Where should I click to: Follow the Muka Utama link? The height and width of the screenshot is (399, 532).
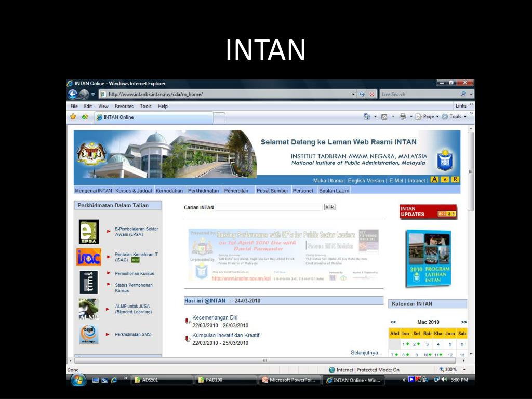[x=328, y=180]
